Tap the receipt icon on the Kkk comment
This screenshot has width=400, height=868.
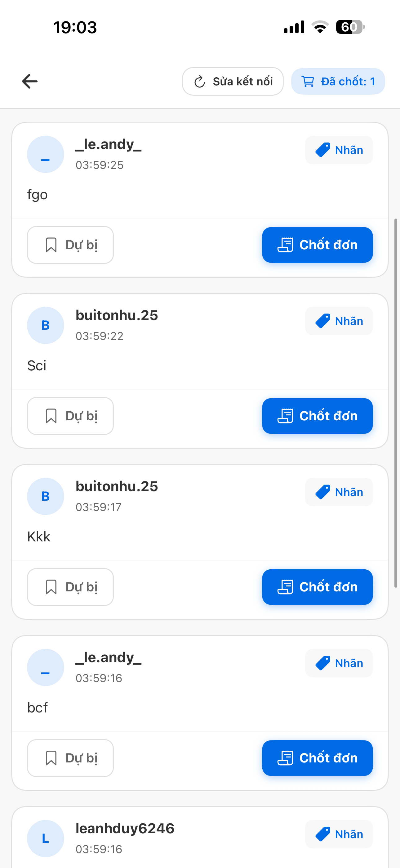pos(285,587)
